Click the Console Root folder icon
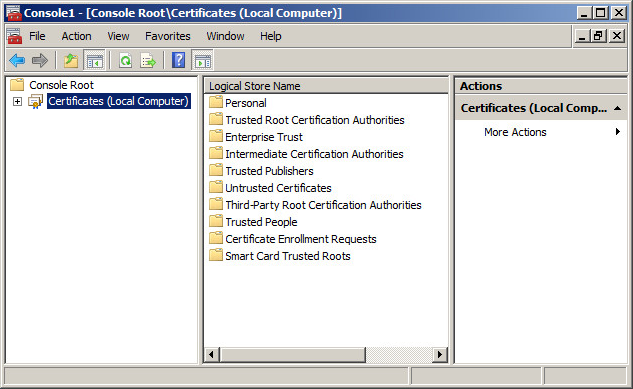633x389 pixels. (17, 85)
